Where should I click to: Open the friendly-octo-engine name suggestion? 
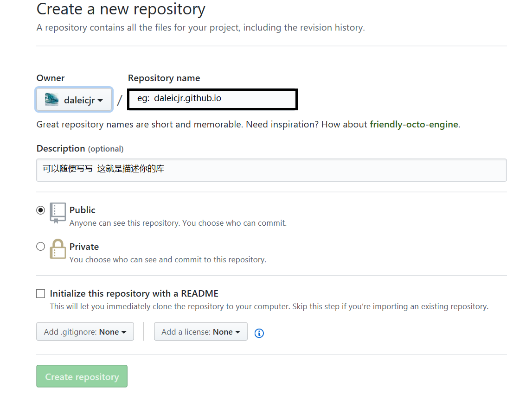tap(414, 124)
